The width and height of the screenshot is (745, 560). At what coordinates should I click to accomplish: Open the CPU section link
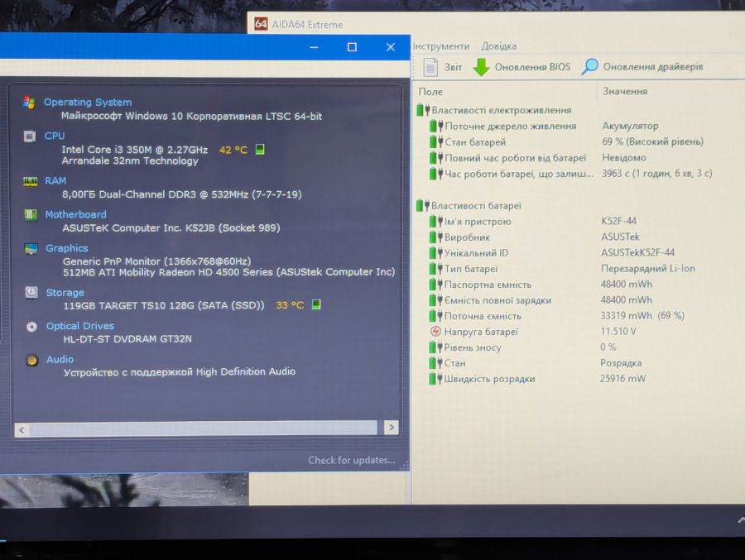point(55,136)
